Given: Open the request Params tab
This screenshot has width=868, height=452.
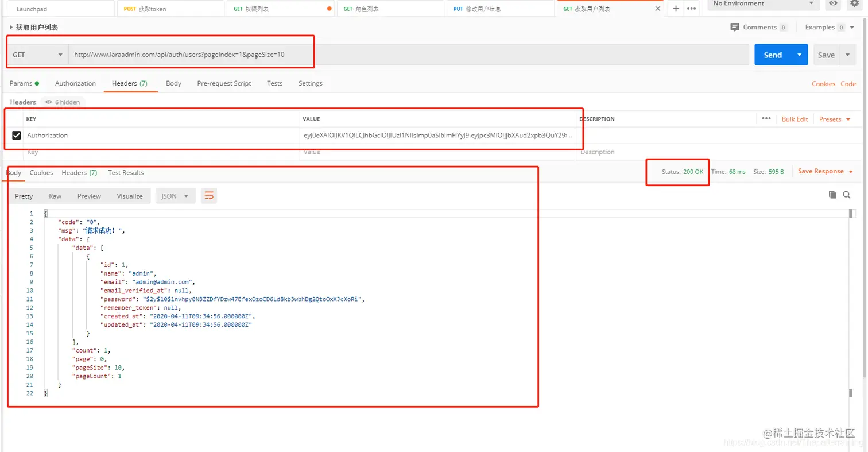Looking at the screenshot, I should [24, 83].
